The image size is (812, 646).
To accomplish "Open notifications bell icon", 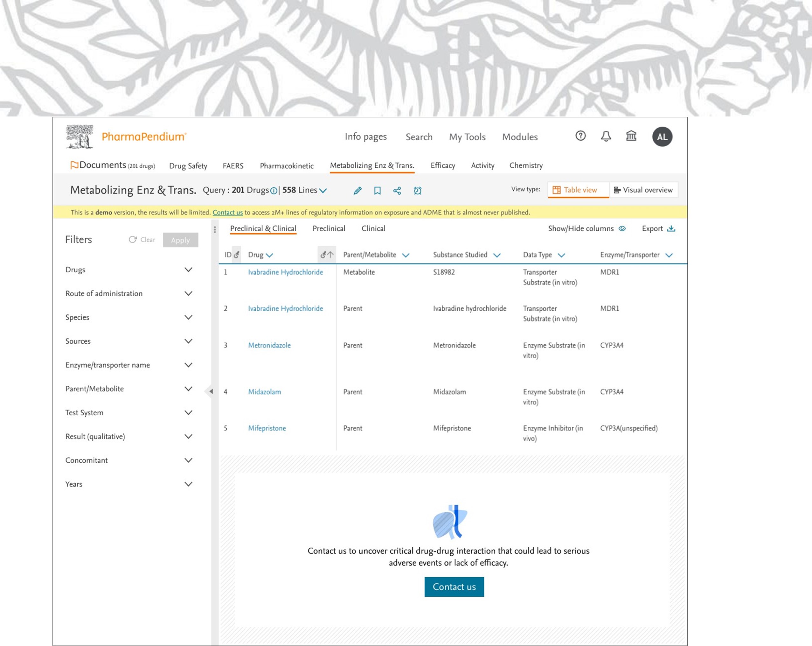I will point(606,136).
